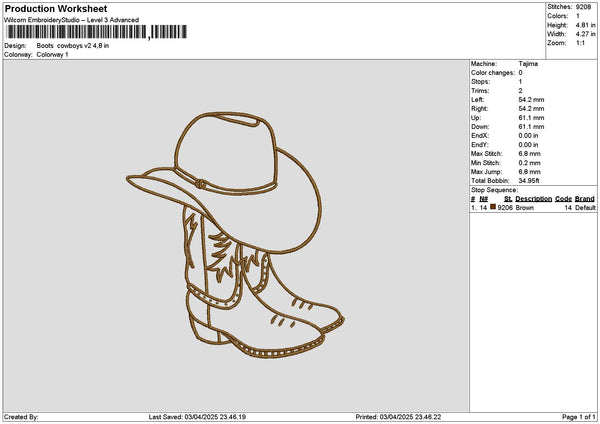Image resolution: width=600 pixels, height=424 pixels.
Task: Select the Total Bobbin value 34.95ft
Action: (x=529, y=181)
